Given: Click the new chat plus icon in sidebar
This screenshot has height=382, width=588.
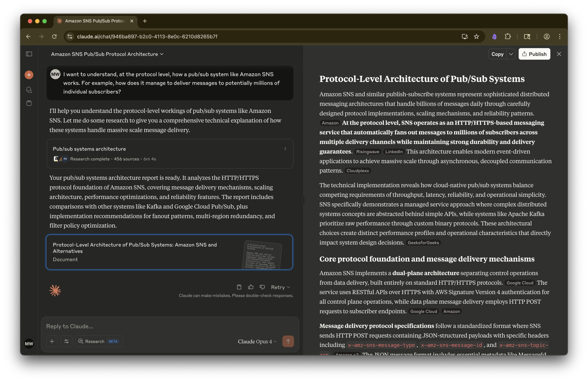Looking at the screenshot, I should (29, 75).
